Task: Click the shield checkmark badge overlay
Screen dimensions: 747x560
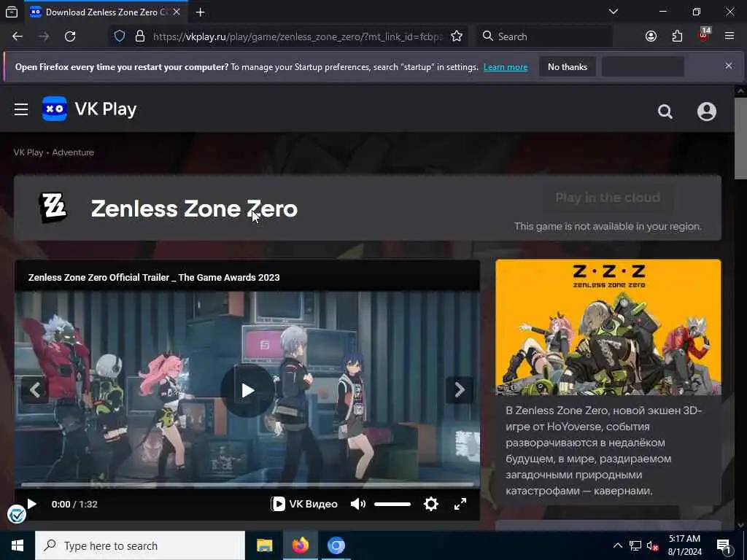Action: [17, 514]
